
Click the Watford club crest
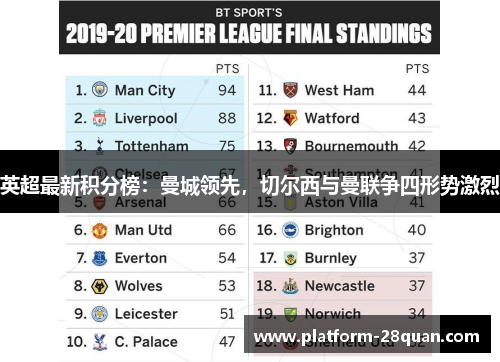coord(290,118)
